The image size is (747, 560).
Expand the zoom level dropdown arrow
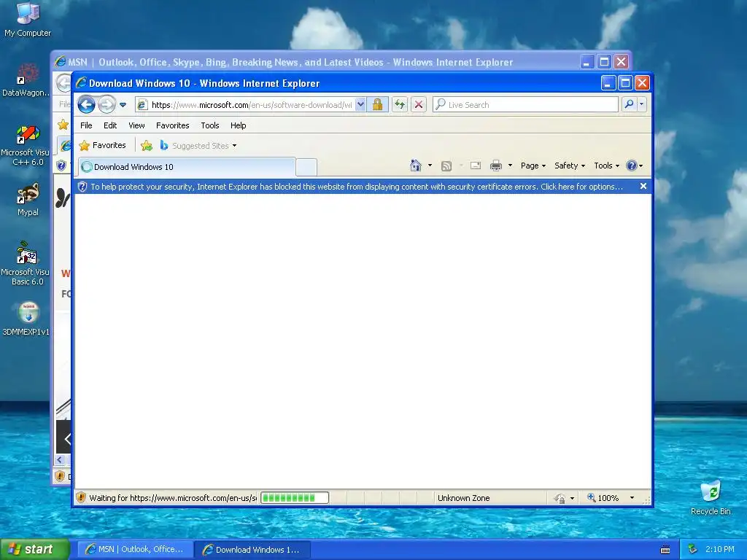pos(632,498)
